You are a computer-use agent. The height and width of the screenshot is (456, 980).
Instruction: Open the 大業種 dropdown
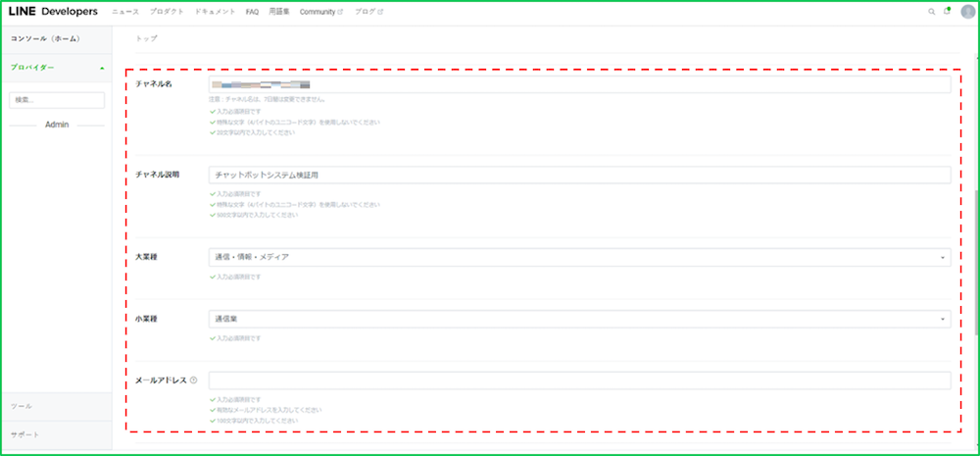[579, 257]
